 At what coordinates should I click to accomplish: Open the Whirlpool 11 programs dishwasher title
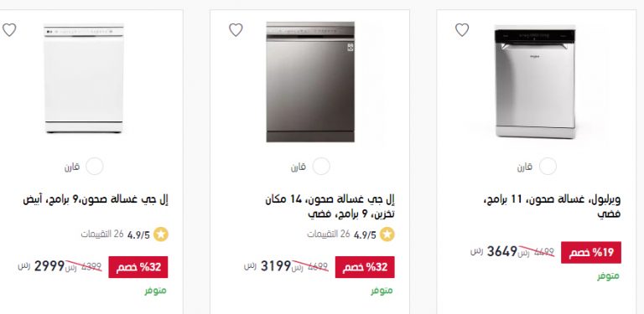pos(553,206)
